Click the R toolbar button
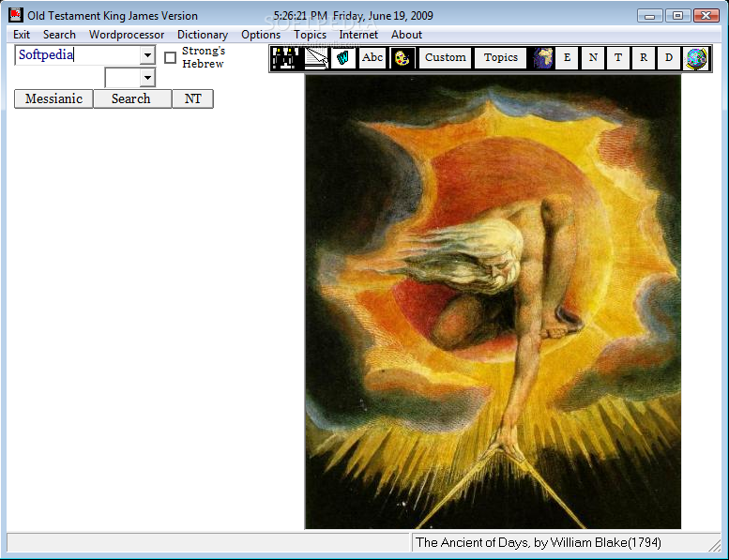Viewport: 729px width, 560px height. pyautogui.click(x=644, y=58)
